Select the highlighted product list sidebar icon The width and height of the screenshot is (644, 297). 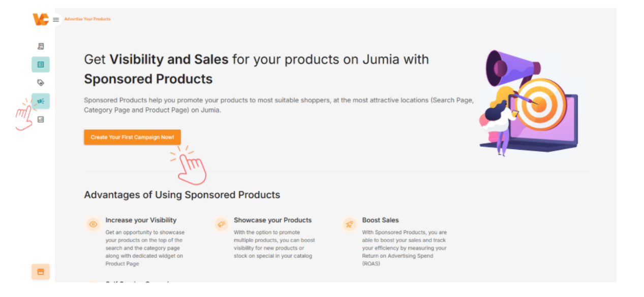(41, 64)
